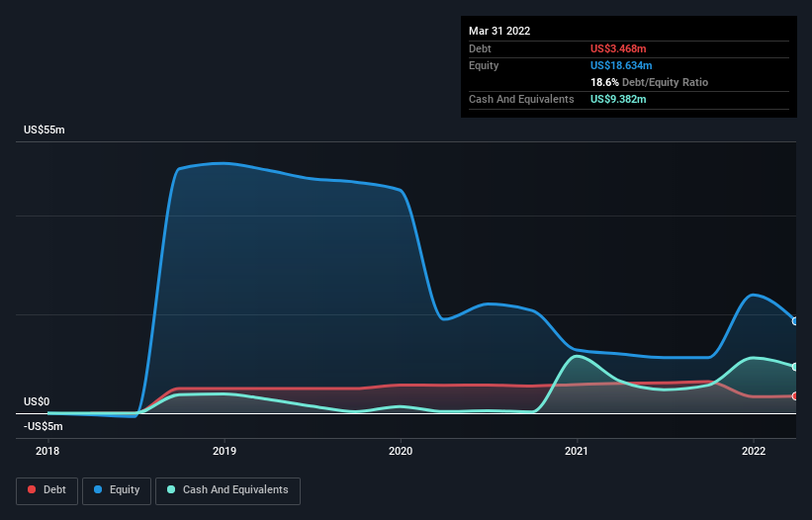The width and height of the screenshot is (812, 520).
Task: Click the 2018 x-axis label
Action: pyautogui.click(x=47, y=451)
